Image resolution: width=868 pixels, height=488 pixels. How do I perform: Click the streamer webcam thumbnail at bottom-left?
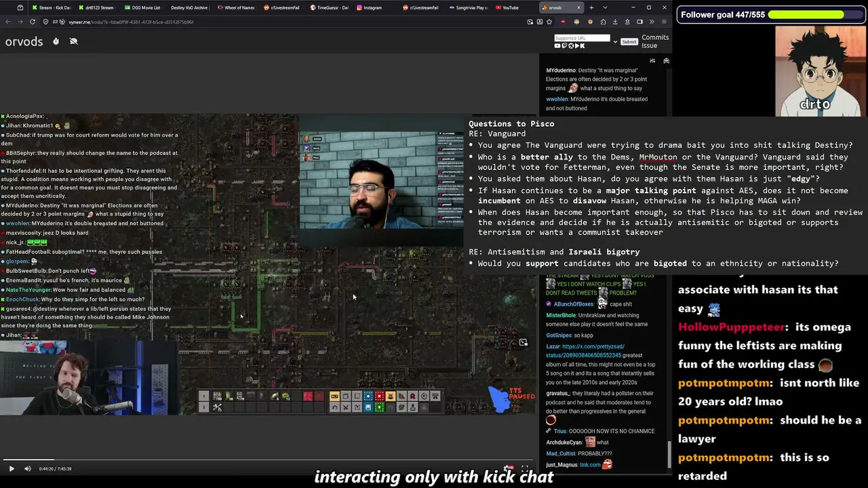click(x=88, y=378)
